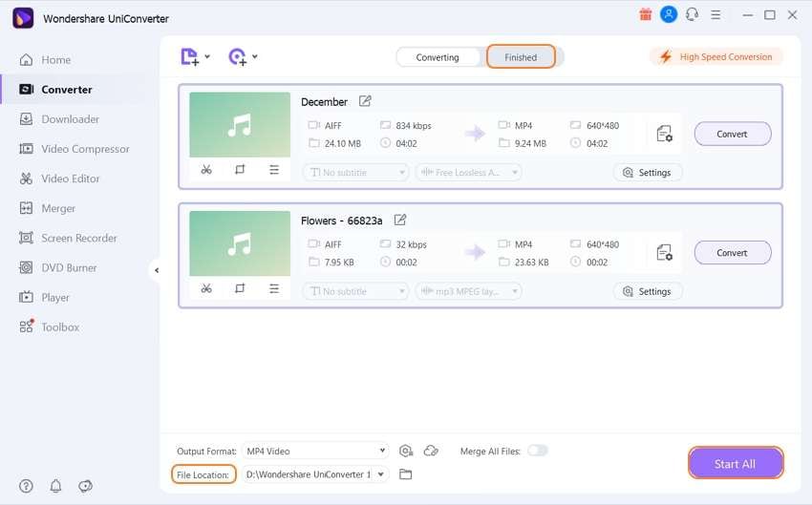Screen dimensions: 812x505
Task: Click the Flowers - 66823a file name
Action: point(342,221)
